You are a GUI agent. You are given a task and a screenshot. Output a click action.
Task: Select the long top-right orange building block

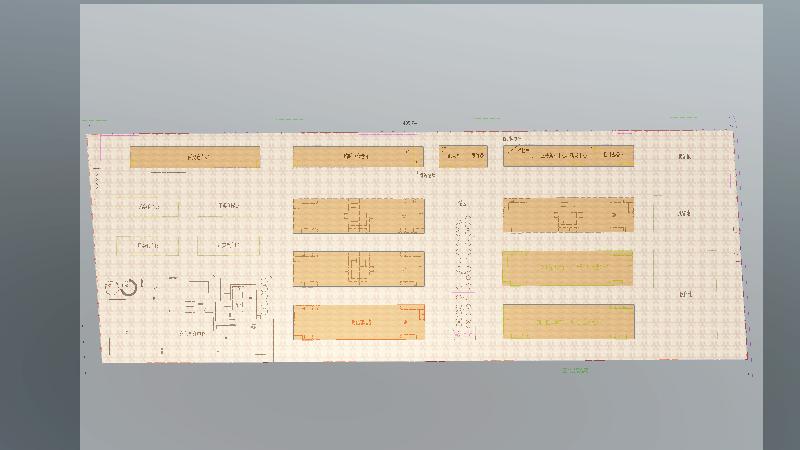(568, 156)
